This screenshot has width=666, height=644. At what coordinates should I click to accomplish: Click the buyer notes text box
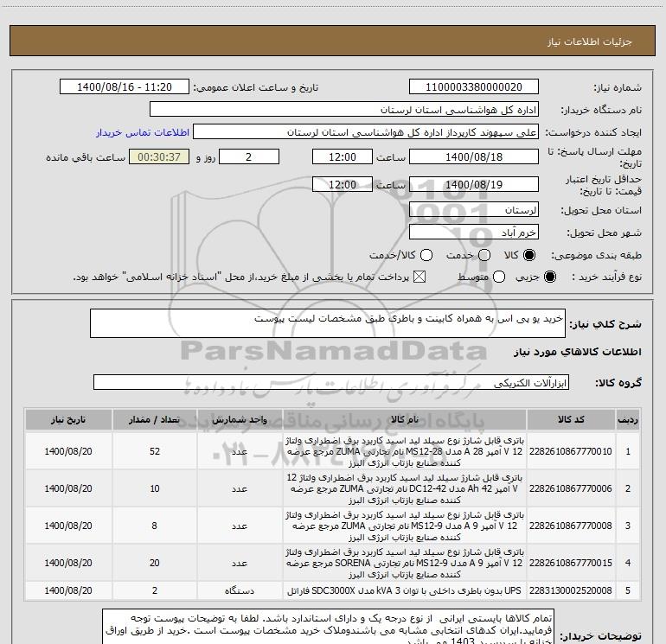328,627
